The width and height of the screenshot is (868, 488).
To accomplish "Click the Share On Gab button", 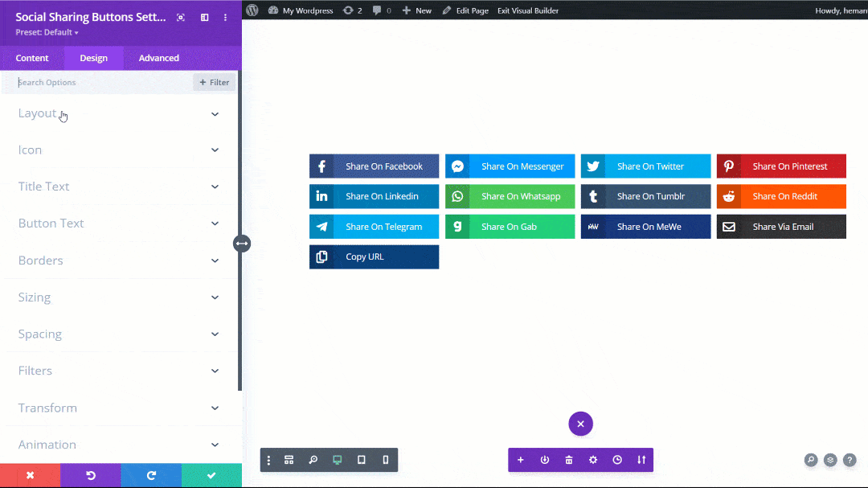I will coord(510,227).
